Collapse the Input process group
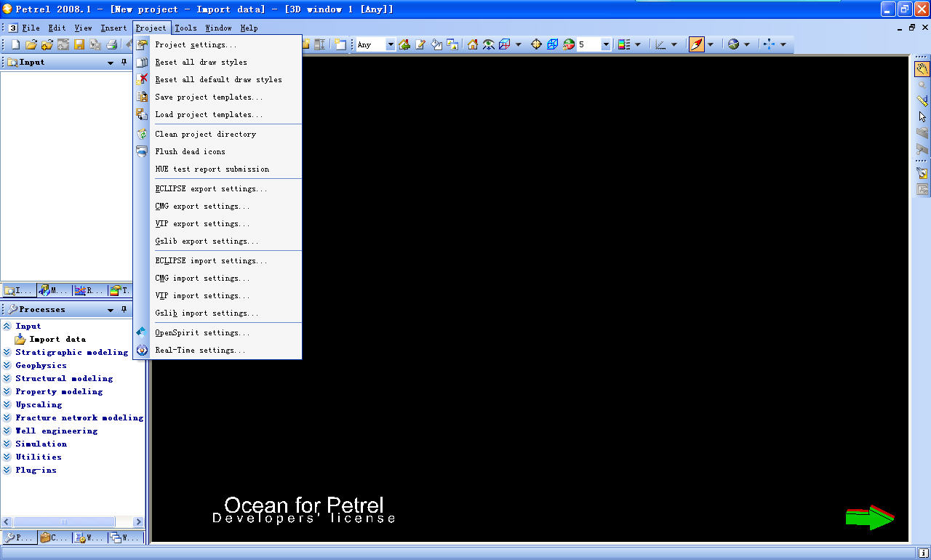Image resolution: width=931 pixels, height=560 pixels. [x=7, y=326]
